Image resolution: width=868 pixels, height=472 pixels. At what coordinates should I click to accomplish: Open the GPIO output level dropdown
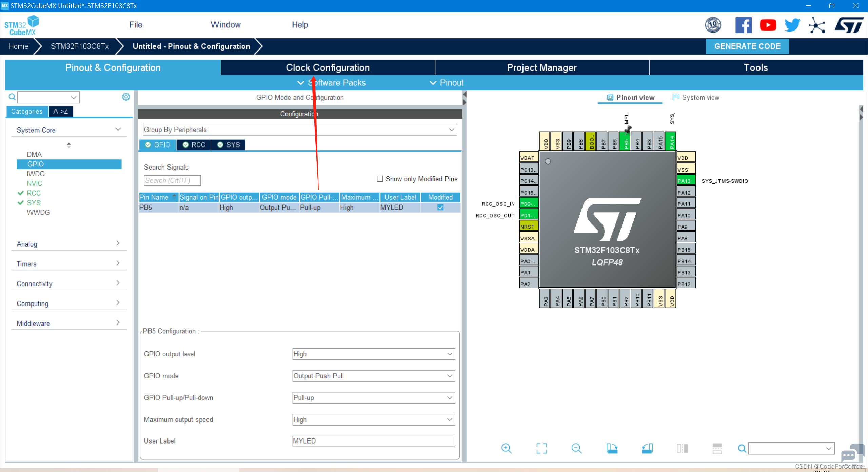point(374,354)
